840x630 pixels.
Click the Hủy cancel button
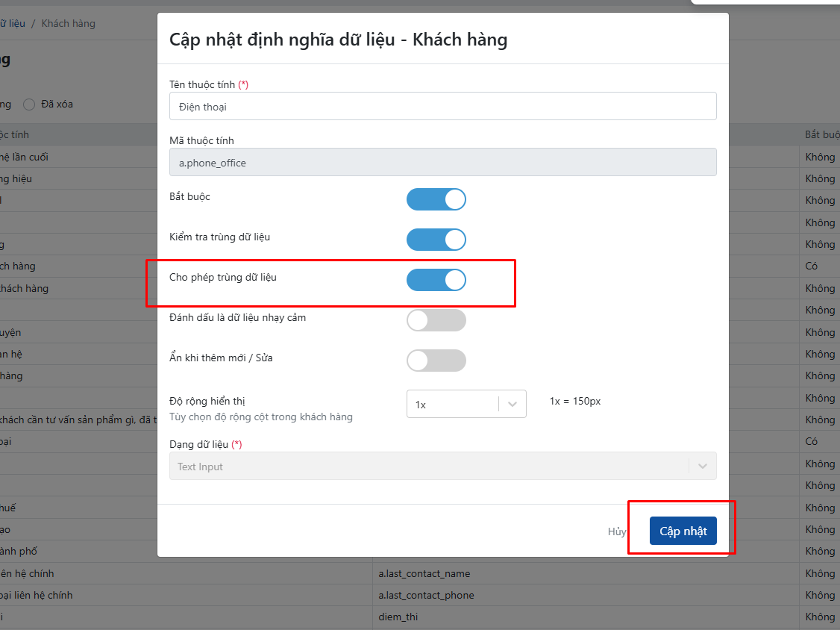pos(616,531)
